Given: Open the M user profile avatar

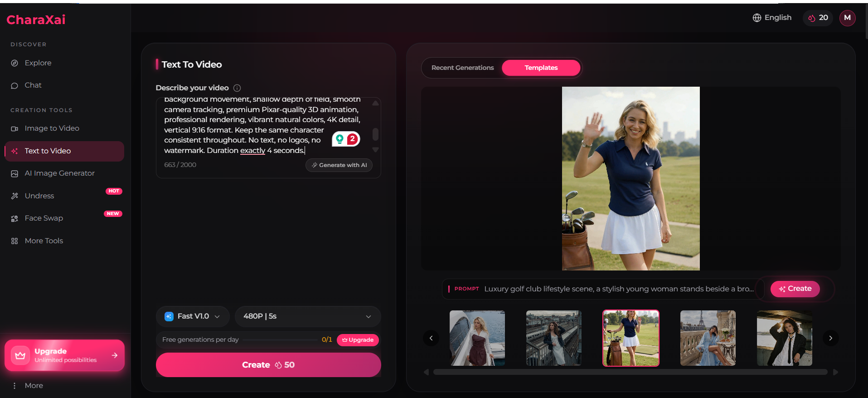Looking at the screenshot, I should [x=847, y=18].
